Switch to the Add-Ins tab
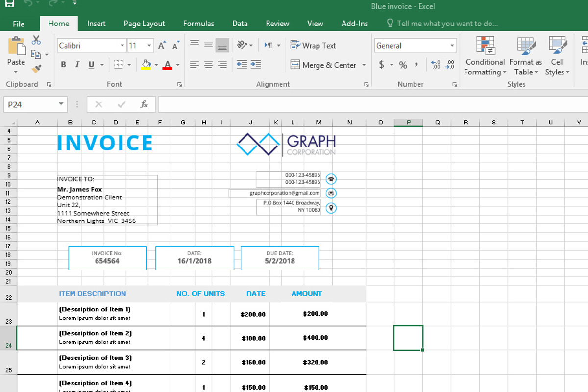The image size is (588, 392). [355, 24]
